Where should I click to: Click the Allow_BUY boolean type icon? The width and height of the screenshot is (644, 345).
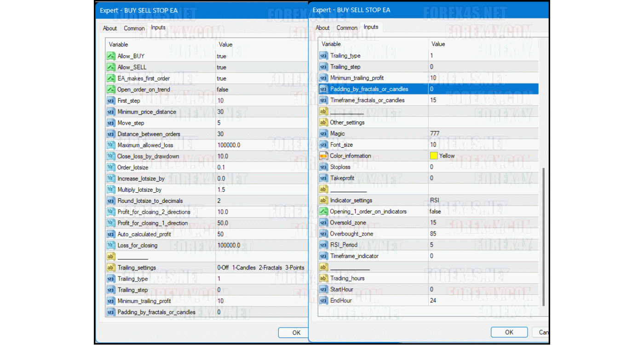point(111,56)
